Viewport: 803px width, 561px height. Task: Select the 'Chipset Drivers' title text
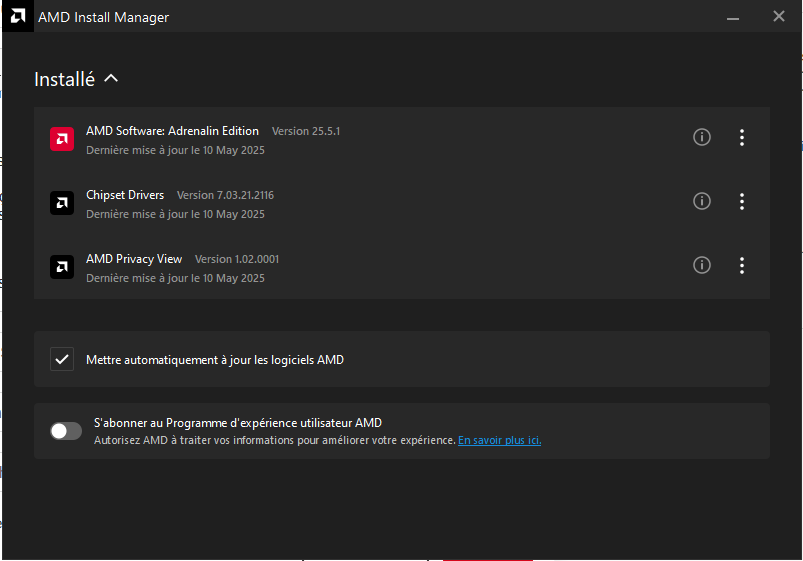click(x=125, y=195)
